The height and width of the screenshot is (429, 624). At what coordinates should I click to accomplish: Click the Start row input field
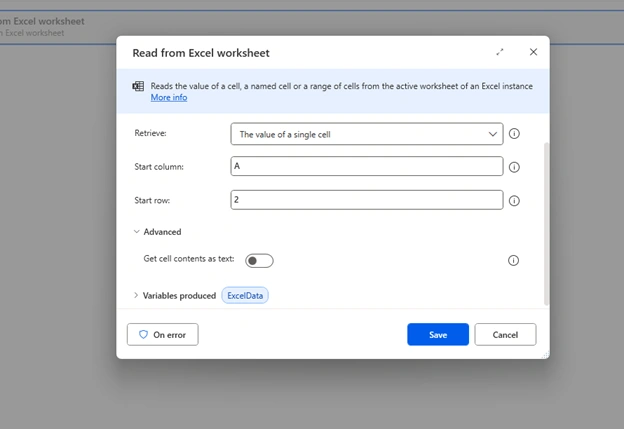(x=367, y=200)
